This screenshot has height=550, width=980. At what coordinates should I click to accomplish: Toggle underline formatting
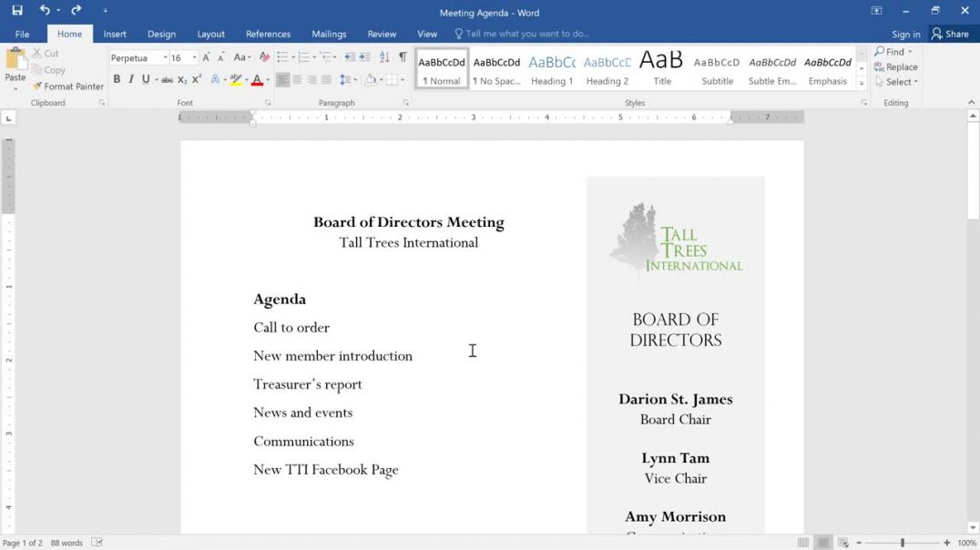point(146,79)
